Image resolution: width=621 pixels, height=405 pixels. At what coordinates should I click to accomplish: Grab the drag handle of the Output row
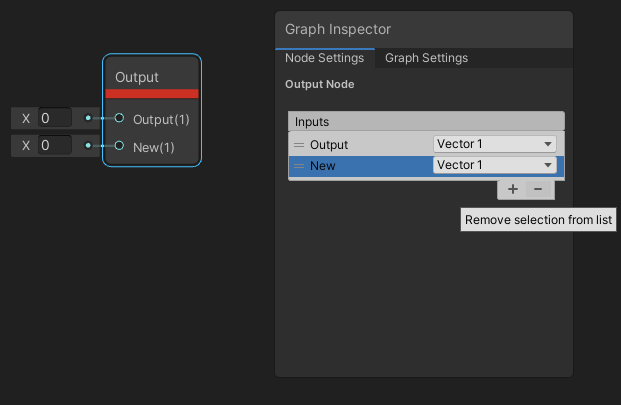tap(299, 145)
